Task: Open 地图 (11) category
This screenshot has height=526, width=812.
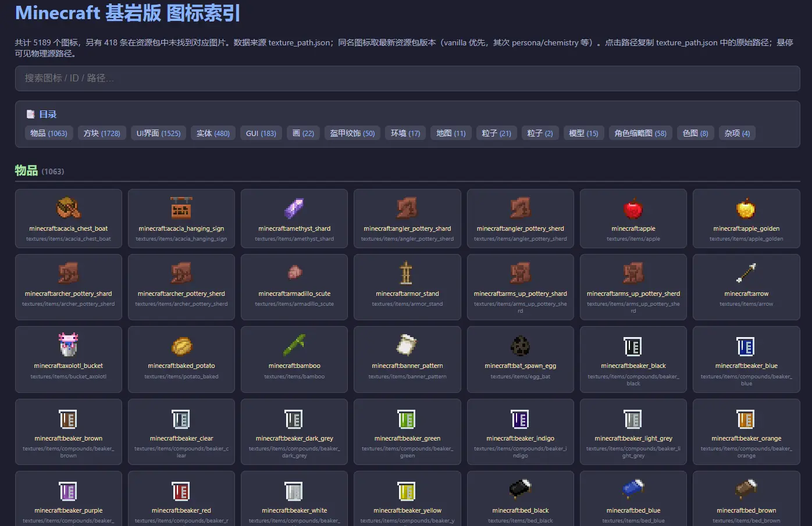Action: click(451, 133)
